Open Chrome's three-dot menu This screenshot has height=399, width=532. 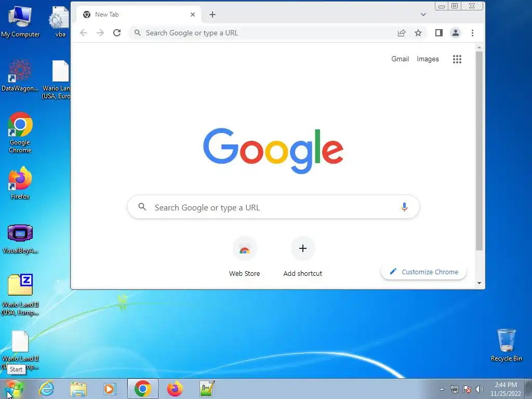[x=472, y=33]
